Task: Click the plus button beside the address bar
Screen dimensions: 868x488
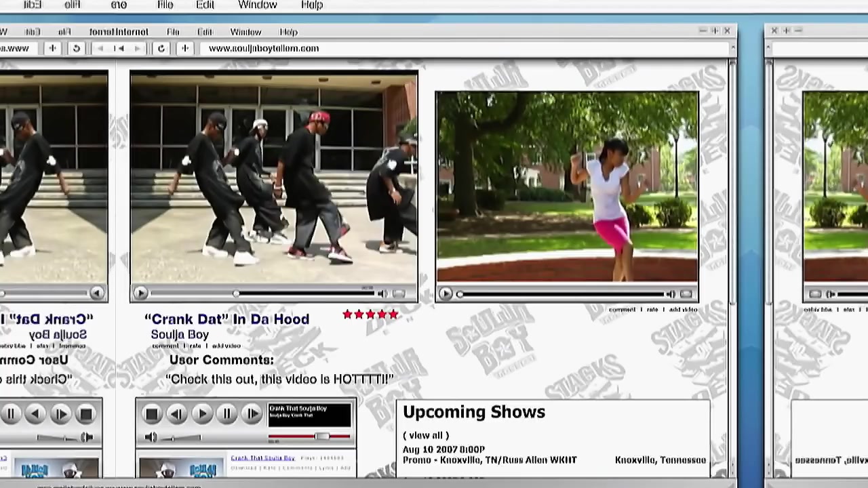Action: pyautogui.click(x=184, y=48)
